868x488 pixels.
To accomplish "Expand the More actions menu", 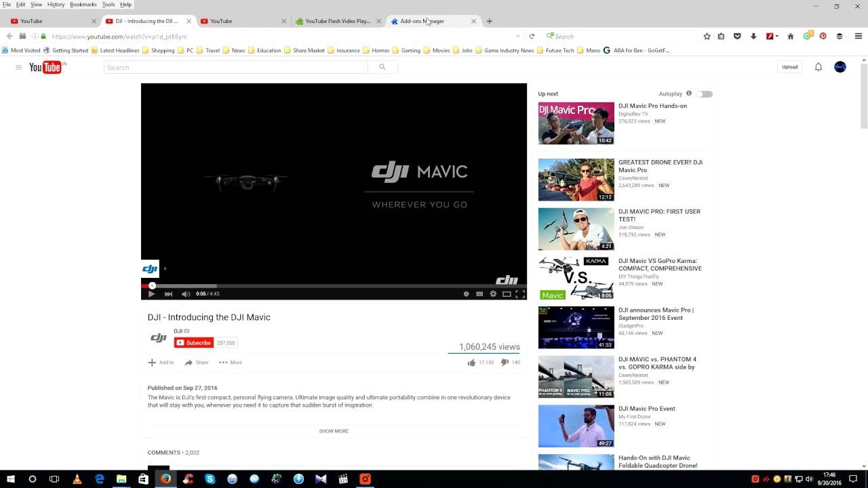I will point(231,363).
